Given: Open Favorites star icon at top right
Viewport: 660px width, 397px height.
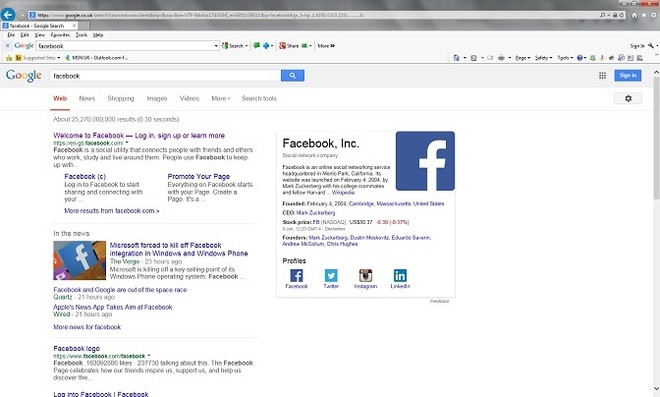Looking at the screenshot, I should pyautogui.click(x=644, y=15).
